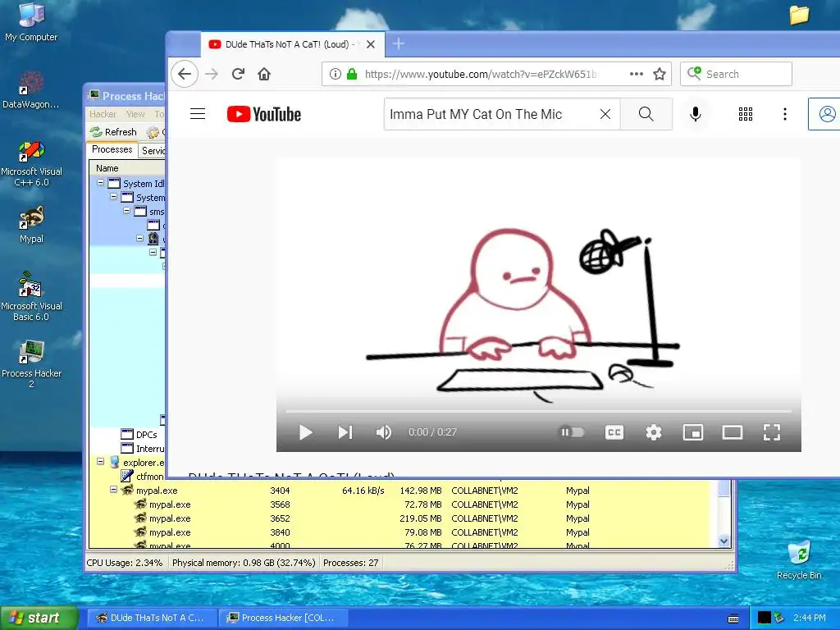Toggle closed captions on the video
The height and width of the screenshot is (630, 840).
tap(614, 432)
